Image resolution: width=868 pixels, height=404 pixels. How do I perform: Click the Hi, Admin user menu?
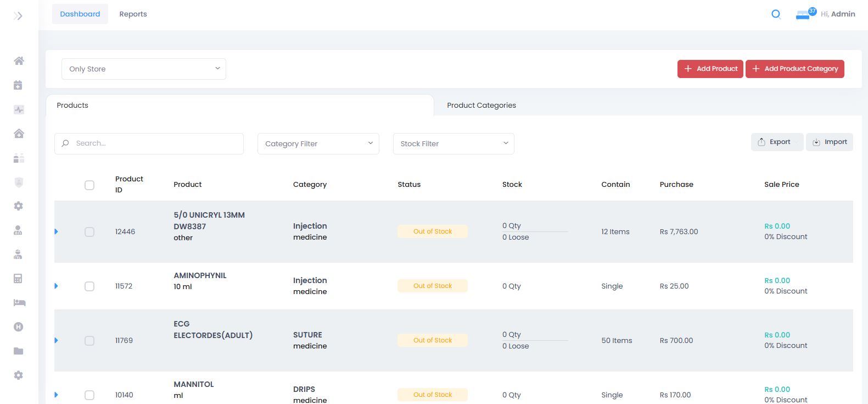point(838,14)
